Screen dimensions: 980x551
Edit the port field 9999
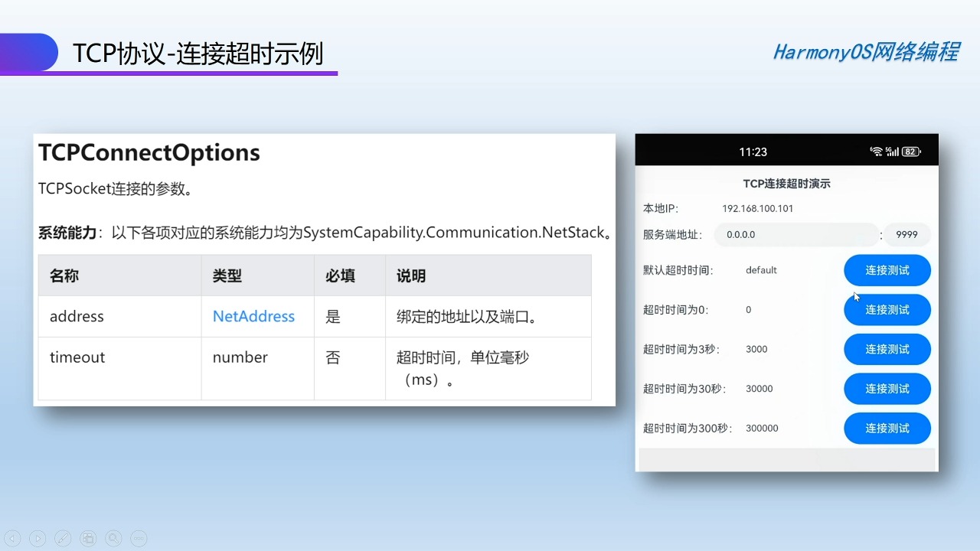(907, 235)
